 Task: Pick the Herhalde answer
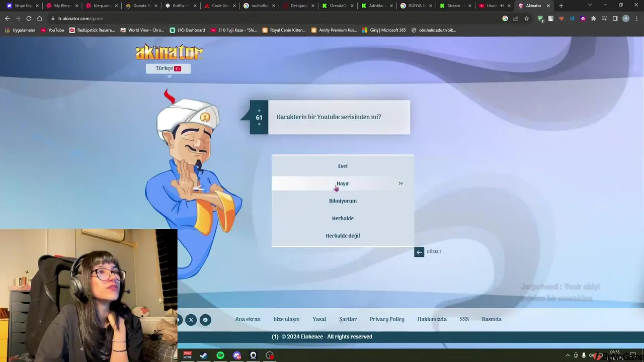pyautogui.click(x=343, y=218)
